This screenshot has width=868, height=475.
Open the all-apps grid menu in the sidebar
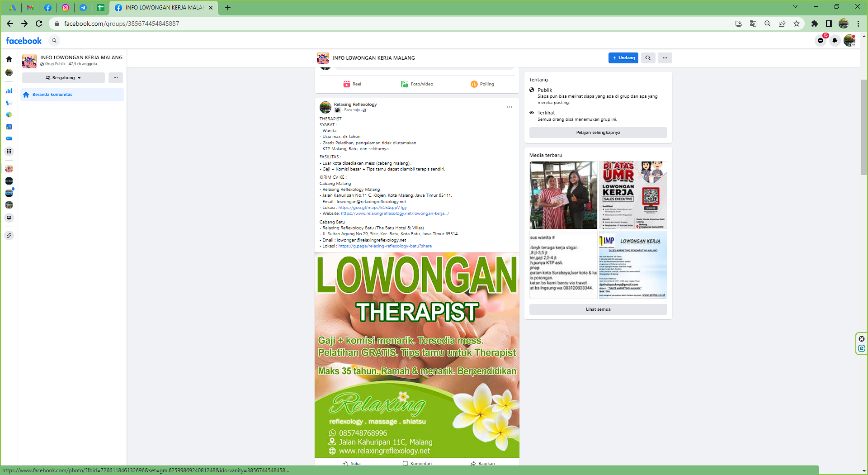tap(9, 152)
